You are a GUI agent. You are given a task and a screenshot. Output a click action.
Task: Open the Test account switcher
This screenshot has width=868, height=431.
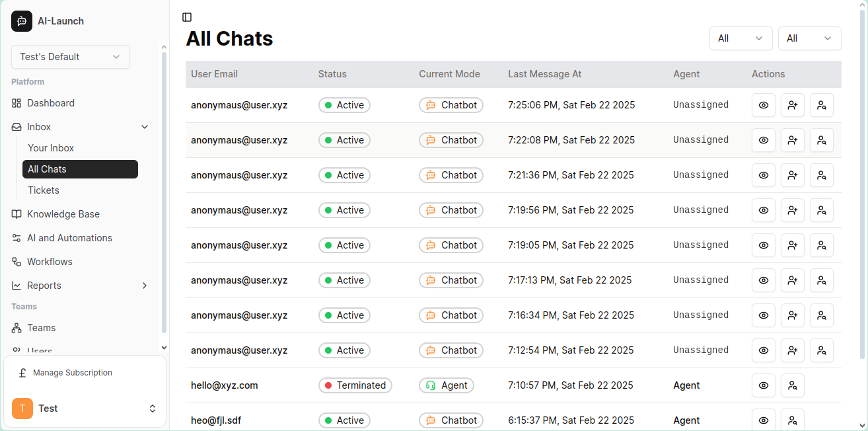pos(85,409)
